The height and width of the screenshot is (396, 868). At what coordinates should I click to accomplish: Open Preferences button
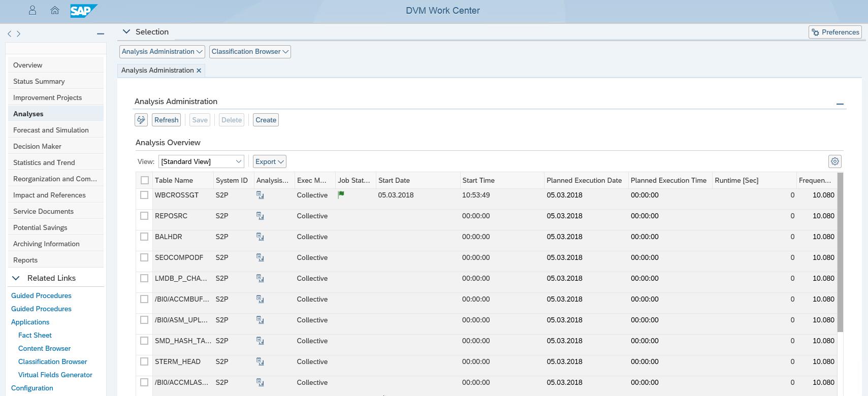[835, 32]
